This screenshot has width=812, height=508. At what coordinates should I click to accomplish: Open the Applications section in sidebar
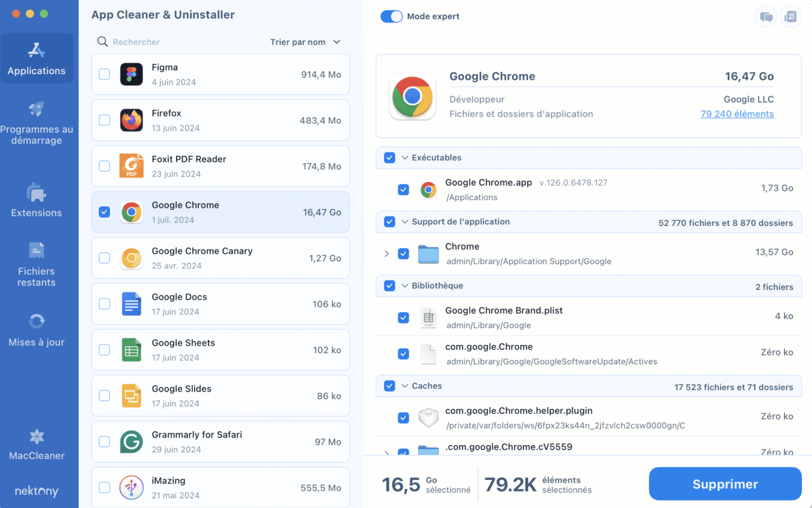(36, 58)
